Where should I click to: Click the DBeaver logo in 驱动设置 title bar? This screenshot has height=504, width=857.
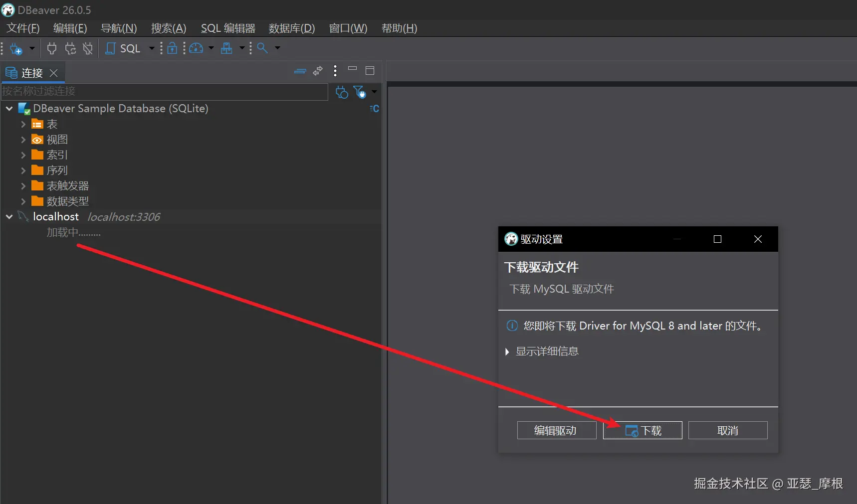click(511, 239)
